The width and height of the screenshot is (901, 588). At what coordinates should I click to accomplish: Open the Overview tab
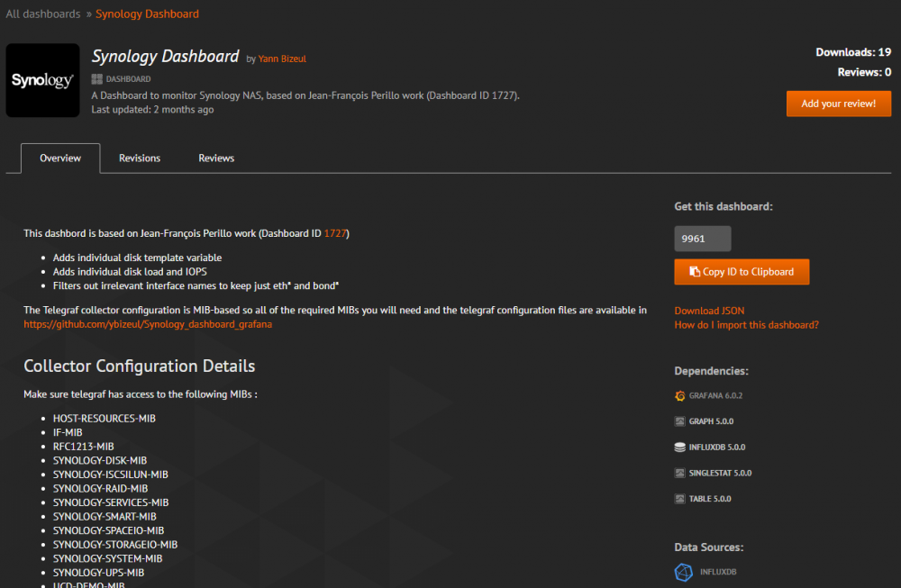pyautogui.click(x=60, y=158)
